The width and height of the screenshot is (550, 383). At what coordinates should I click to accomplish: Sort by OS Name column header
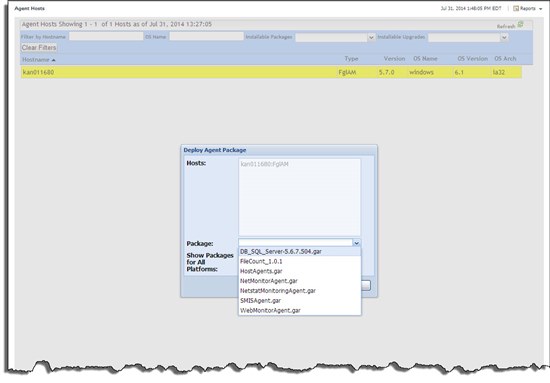(x=425, y=59)
